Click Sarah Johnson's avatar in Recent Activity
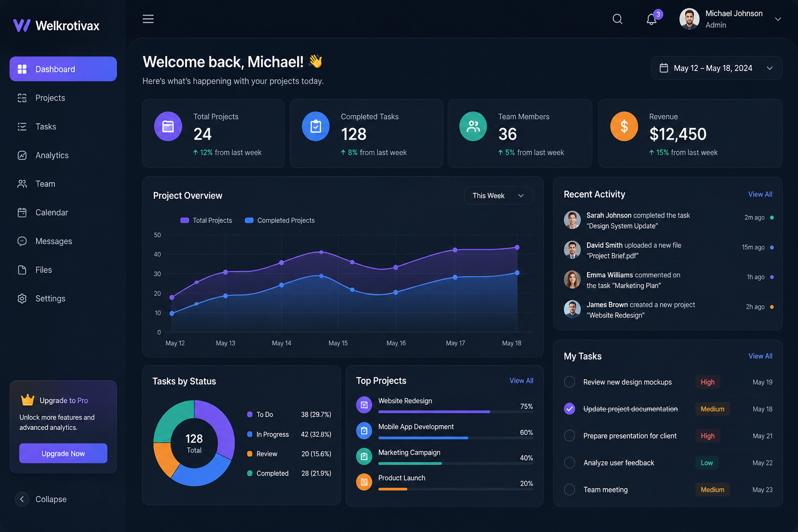Image resolution: width=798 pixels, height=532 pixels. 572,220
